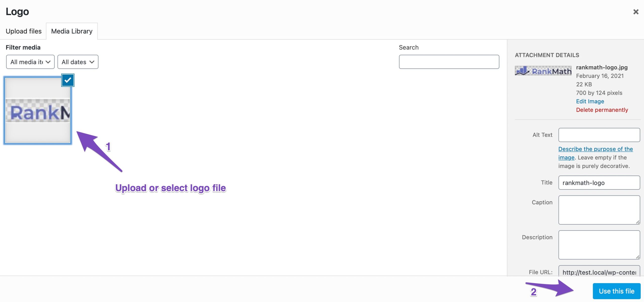
Task: Click Delete permanently link
Action: click(x=602, y=110)
